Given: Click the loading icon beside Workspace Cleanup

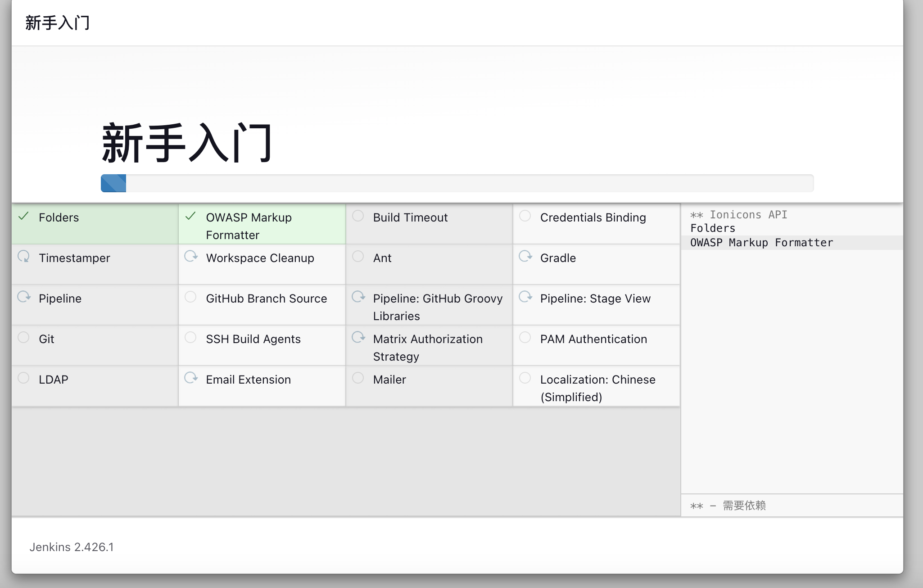Looking at the screenshot, I should (x=191, y=256).
